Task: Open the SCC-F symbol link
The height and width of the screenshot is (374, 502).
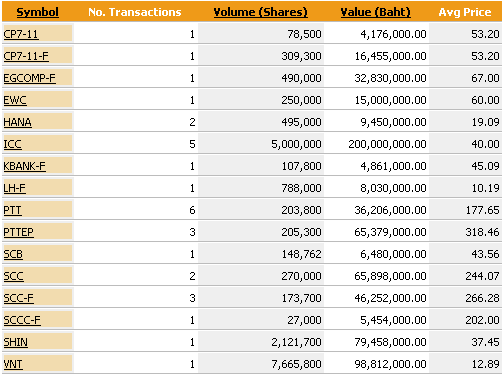Action: click(19, 298)
